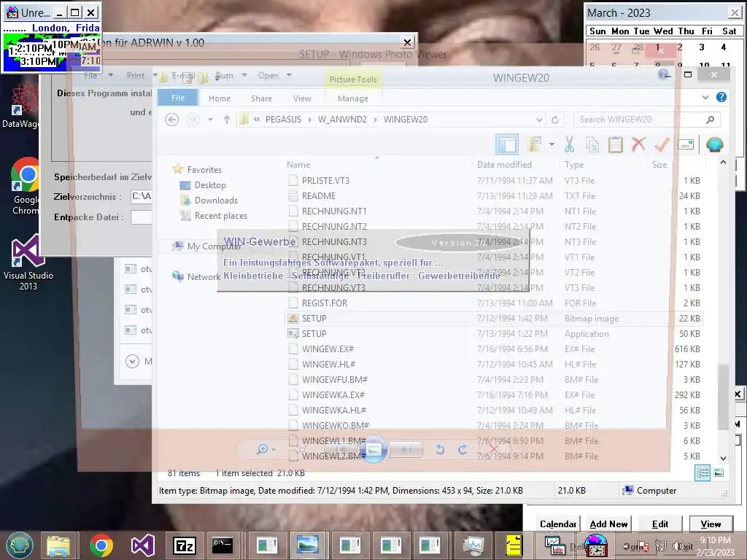Open Visual Studio from the taskbar
The height and width of the screenshot is (560, 747).
point(142,545)
